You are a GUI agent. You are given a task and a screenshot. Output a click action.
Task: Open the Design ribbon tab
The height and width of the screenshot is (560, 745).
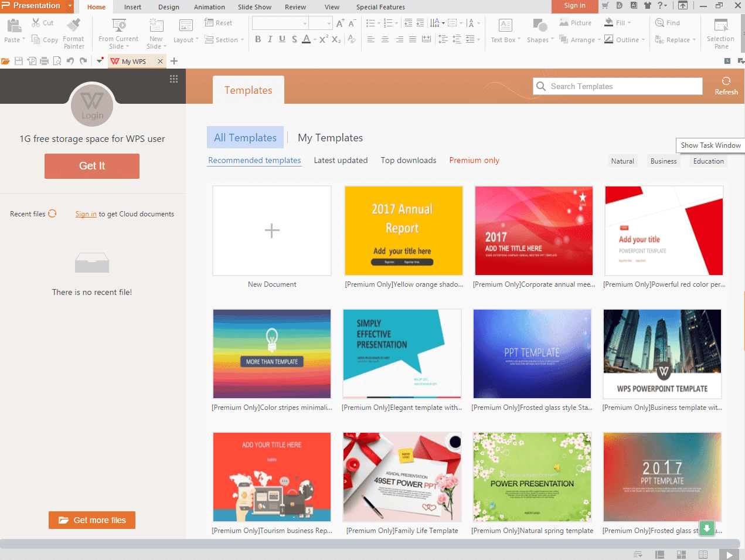[x=169, y=7]
